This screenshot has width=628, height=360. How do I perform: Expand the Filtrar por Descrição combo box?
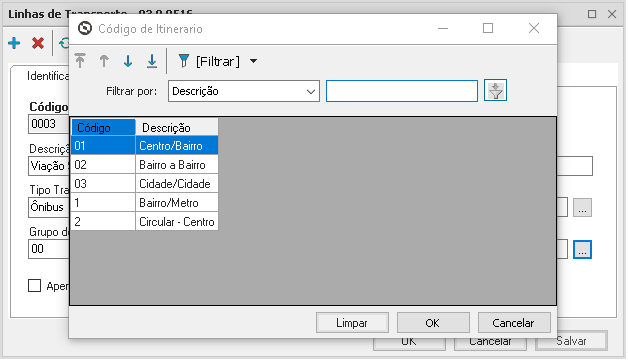click(244, 91)
